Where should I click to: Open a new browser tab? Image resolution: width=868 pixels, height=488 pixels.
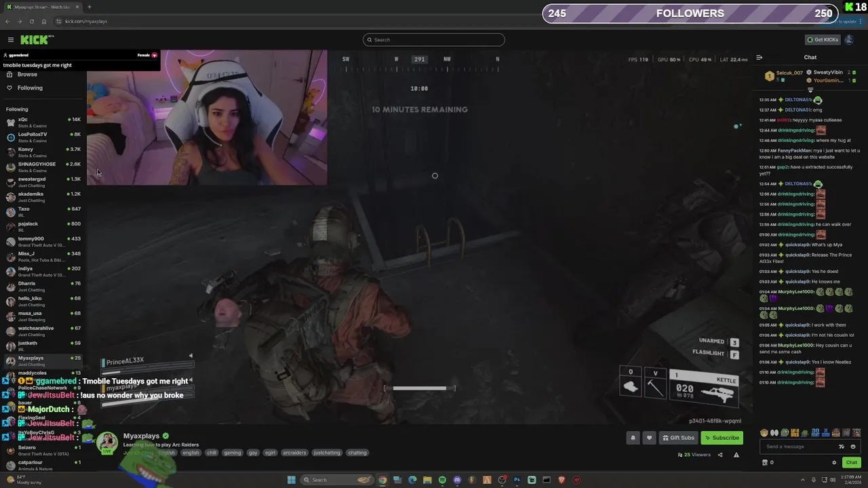(90, 7)
